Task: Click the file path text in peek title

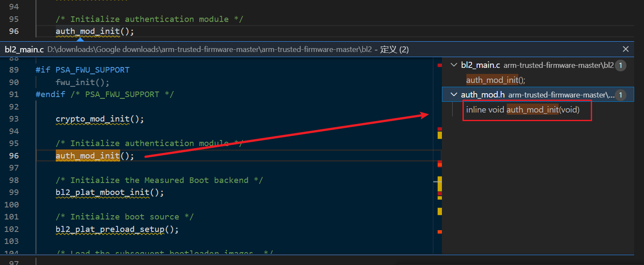Action: coord(209,49)
